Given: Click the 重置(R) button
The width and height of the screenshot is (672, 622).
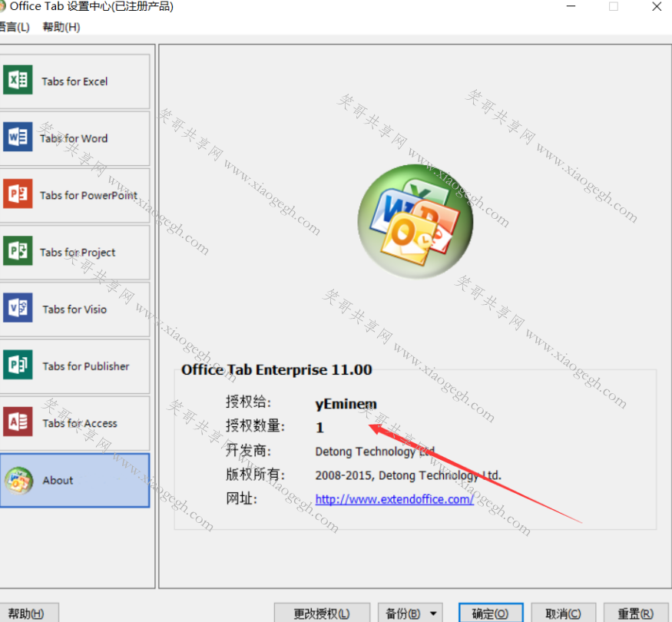Looking at the screenshot, I should pos(636,613).
